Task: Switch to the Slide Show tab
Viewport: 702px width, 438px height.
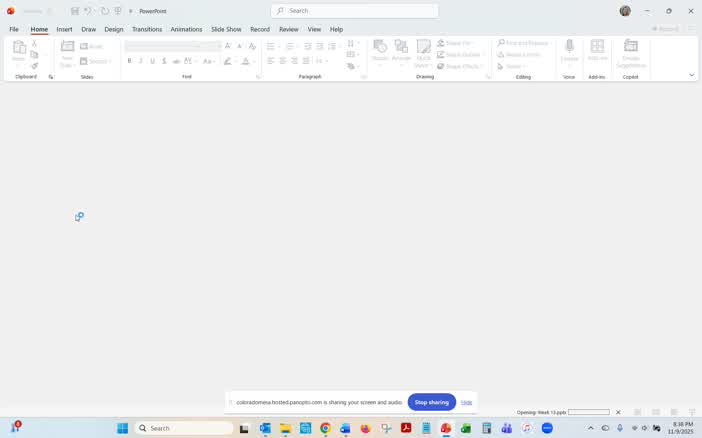Action: pos(226,29)
